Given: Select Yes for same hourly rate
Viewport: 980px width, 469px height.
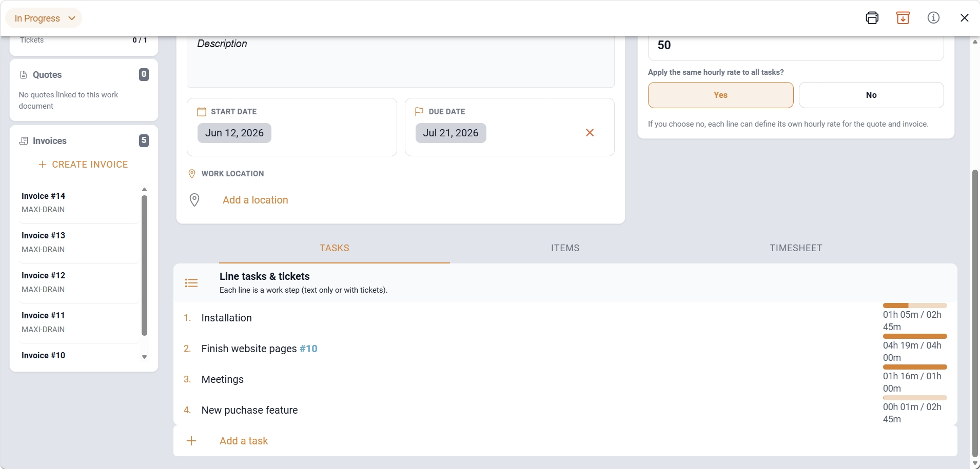Looking at the screenshot, I should click(720, 95).
